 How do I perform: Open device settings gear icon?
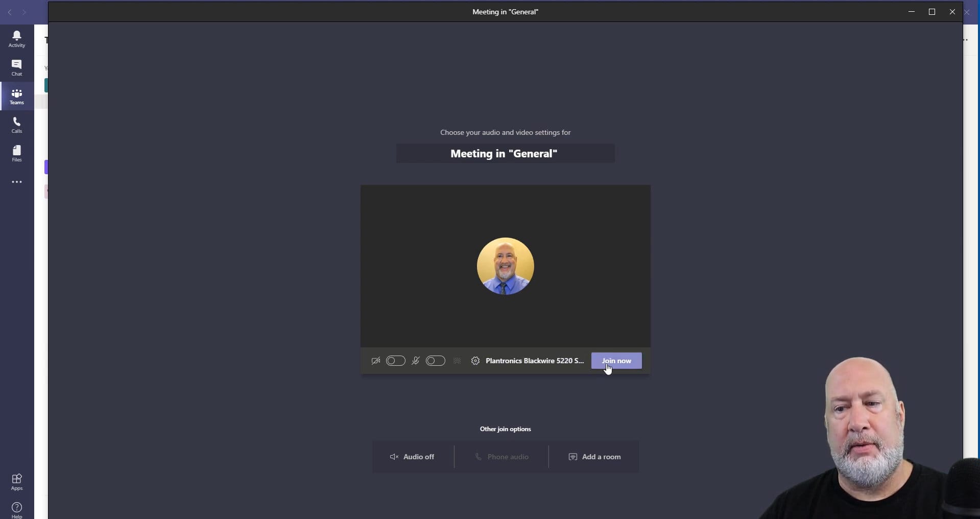475,361
